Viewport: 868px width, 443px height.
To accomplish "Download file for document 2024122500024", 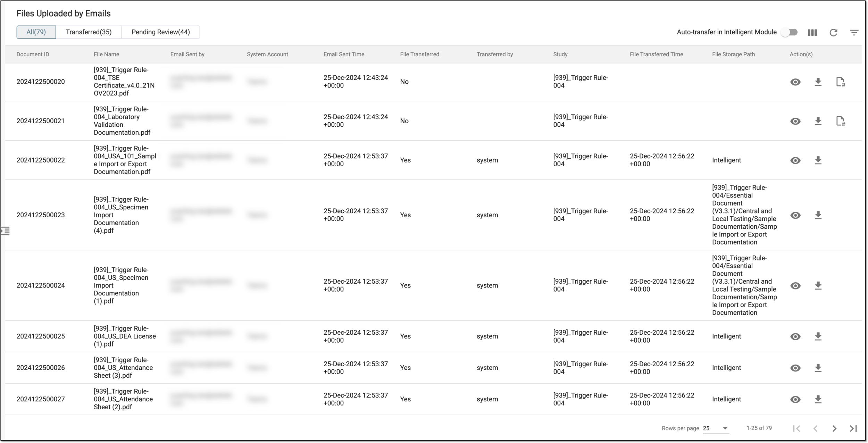I will [818, 286].
